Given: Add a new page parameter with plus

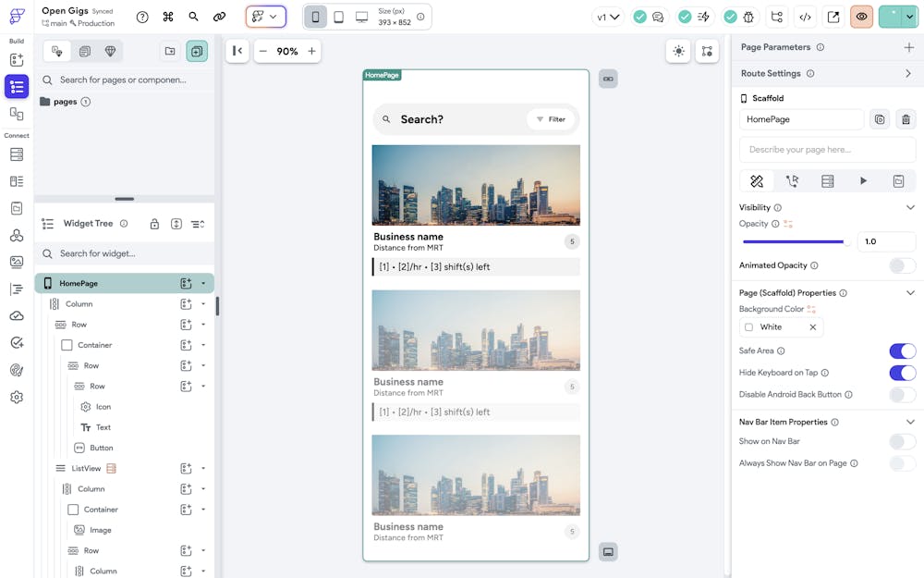Looking at the screenshot, I should (x=908, y=47).
